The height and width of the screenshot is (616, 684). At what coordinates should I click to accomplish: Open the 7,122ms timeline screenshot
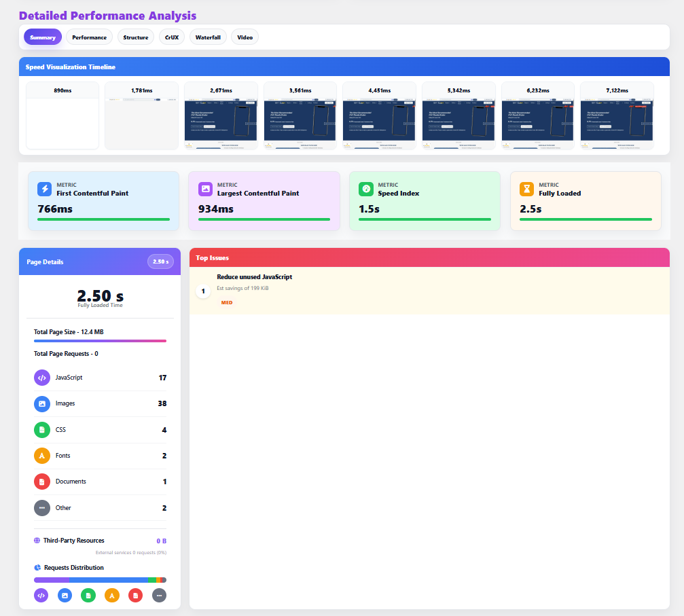[617, 115]
